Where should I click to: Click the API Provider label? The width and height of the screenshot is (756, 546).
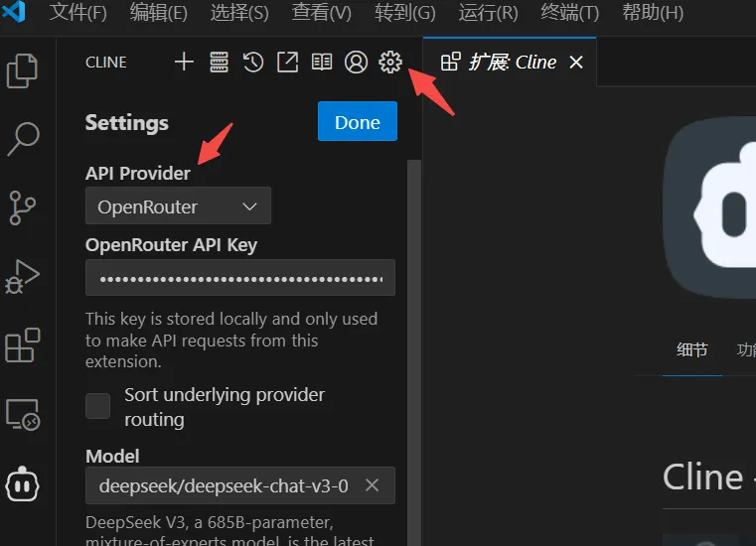[x=138, y=173]
